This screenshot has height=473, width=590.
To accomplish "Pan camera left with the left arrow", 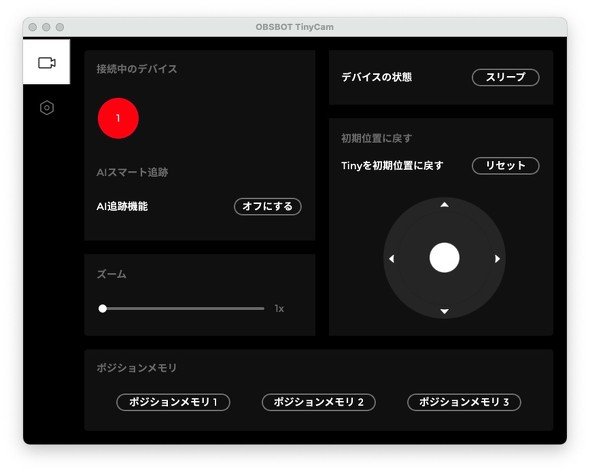I will (391, 259).
